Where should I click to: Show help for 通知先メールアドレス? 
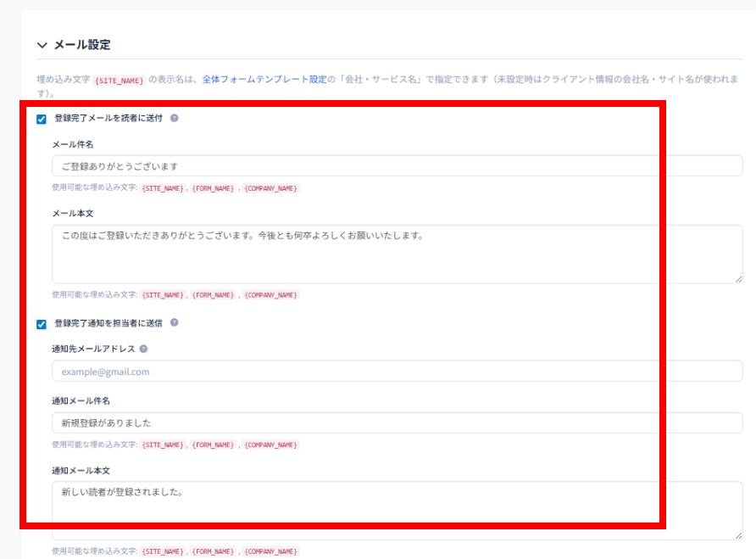point(143,349)
